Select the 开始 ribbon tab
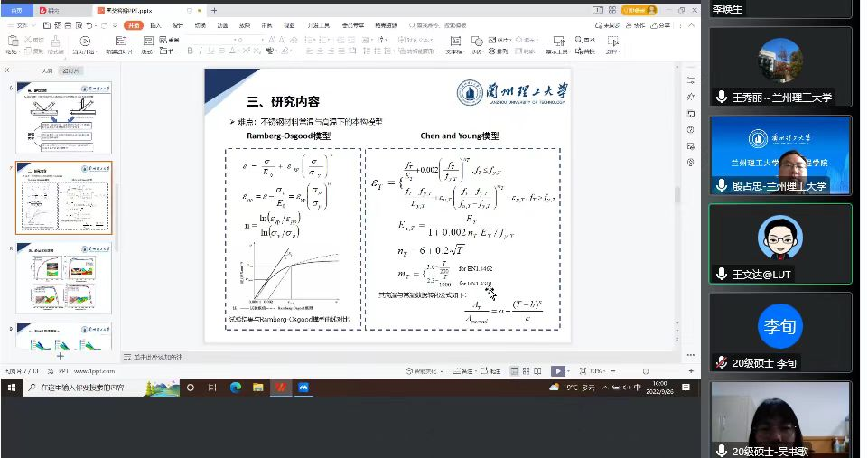 click(133, 25)
